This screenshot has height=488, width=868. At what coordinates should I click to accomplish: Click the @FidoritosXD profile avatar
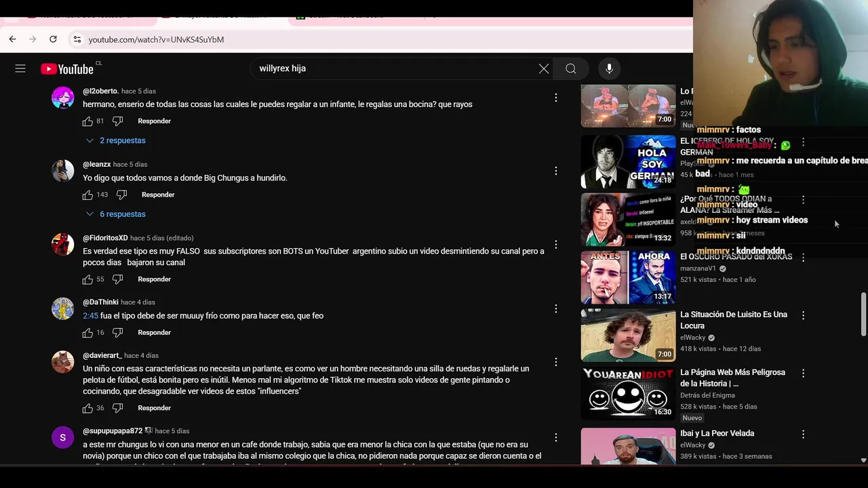click(x=63, y=244)
